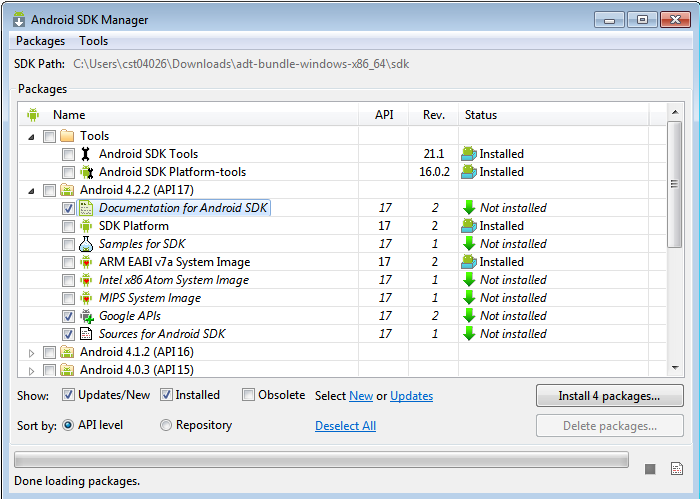The width and height of the screenshot is (700, 499).
Task: Click the stop square icon beside the progress bar
Action: coord(650,469)
